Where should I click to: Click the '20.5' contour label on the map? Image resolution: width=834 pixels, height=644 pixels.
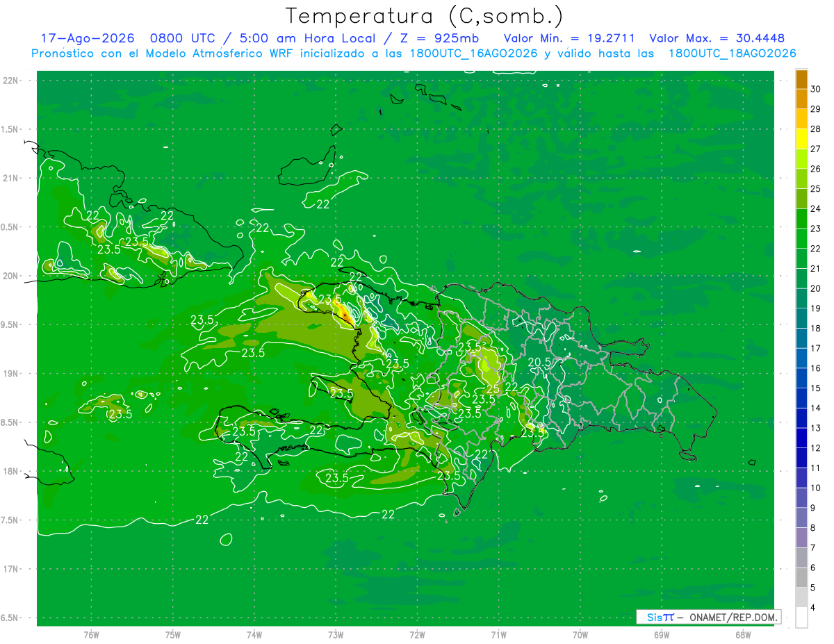pyautogui.click(x=540, y=363)
